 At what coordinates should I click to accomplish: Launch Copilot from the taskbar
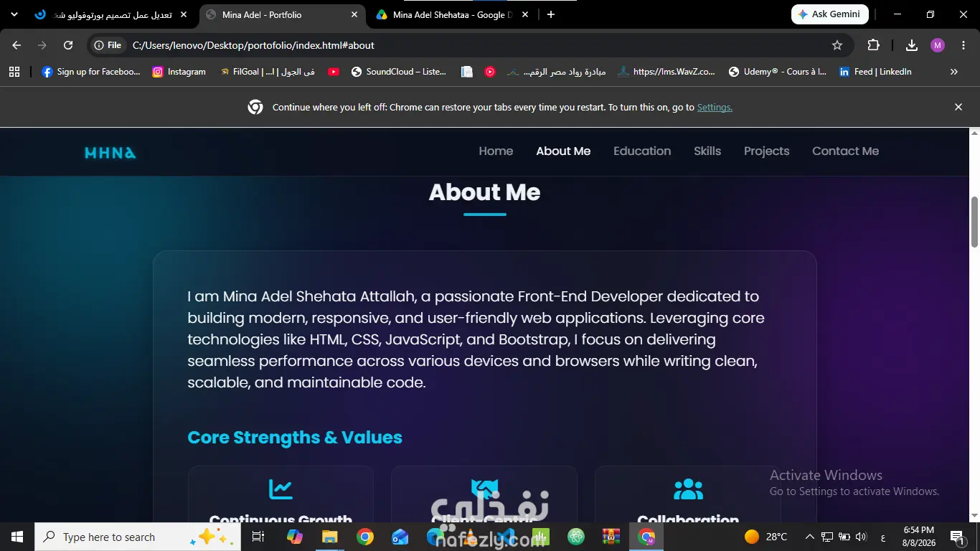tap(294, 537)
